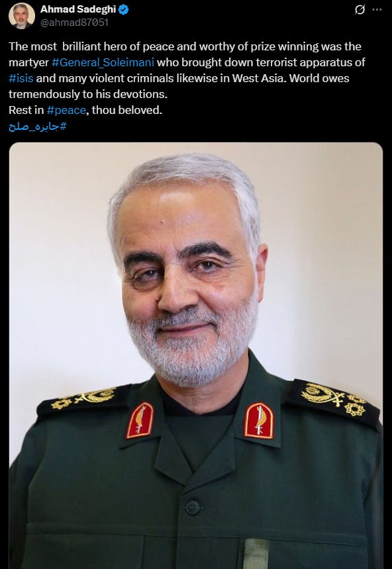
Task: Click the text 'thou beloved' in the post
Action: [127, 110]
